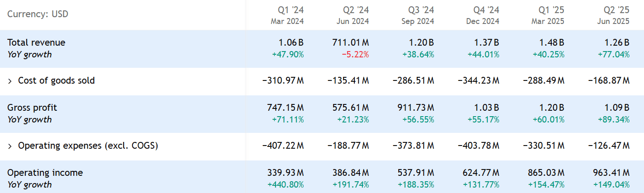644x193 pixels.
Task: Click the −330.51 M operating expenses cell
Action: click(544, 146)
